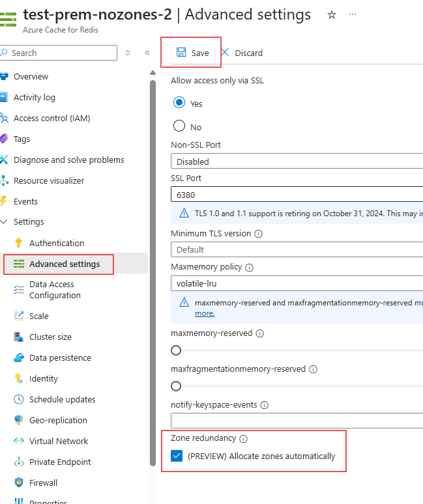The width and height of the screenshot is (423, 504).
Task: Click the Save disk icon
Action: click(x=181, y=53)
